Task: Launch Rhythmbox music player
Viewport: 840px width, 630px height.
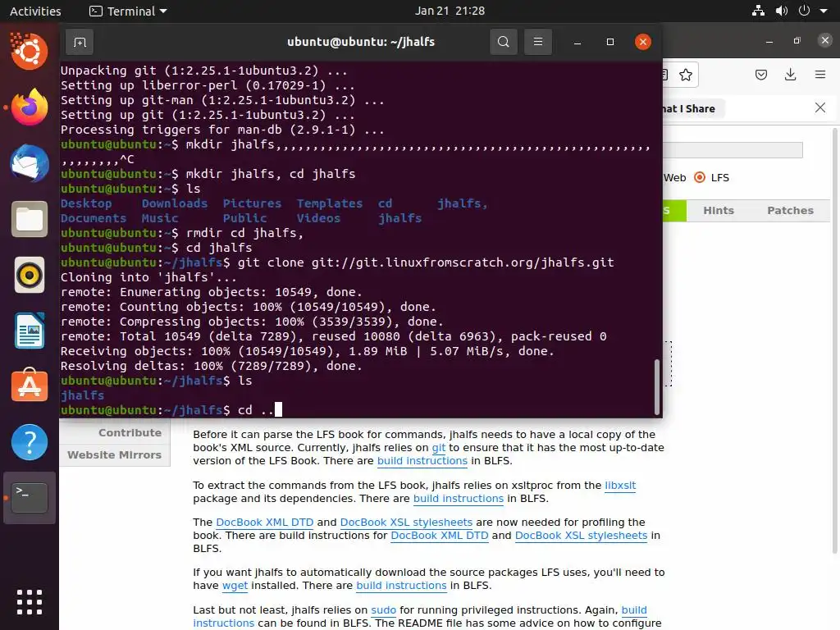Action: pos(30,275)
